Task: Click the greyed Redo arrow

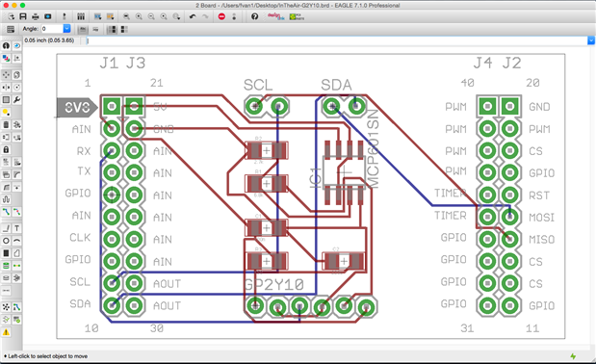Action: (205, 16)
